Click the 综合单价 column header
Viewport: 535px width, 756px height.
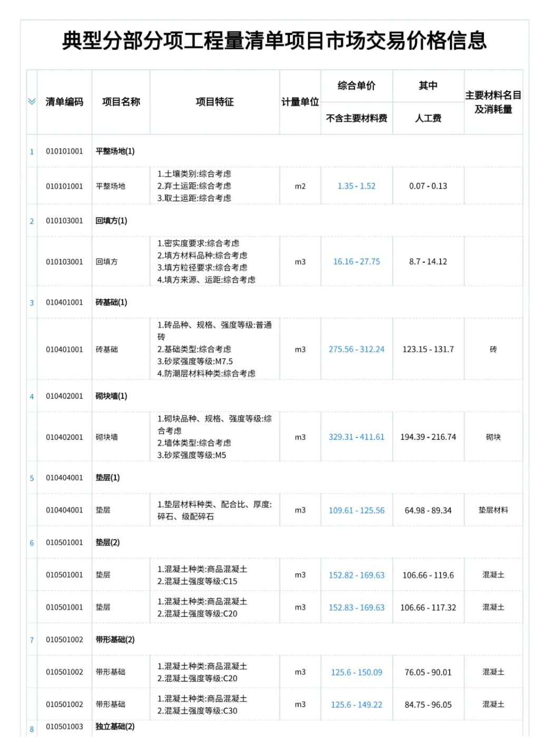[x=356, y=86]
